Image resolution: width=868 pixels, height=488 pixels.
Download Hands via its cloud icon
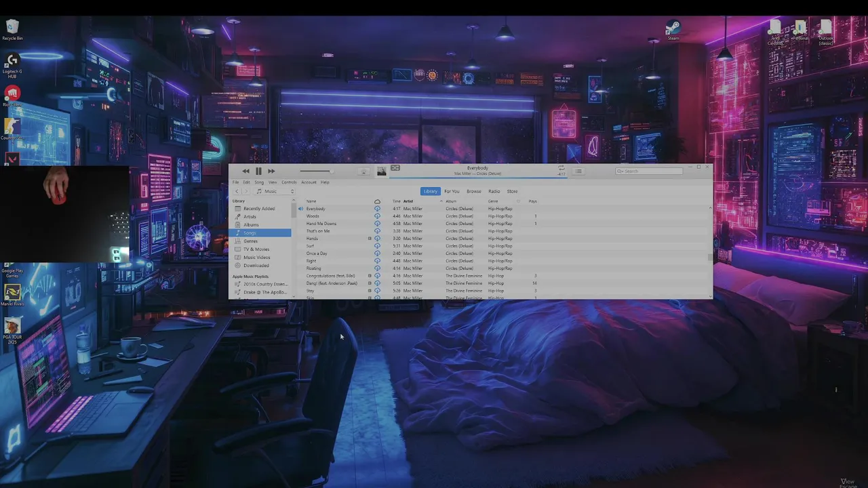pos(378,239)
